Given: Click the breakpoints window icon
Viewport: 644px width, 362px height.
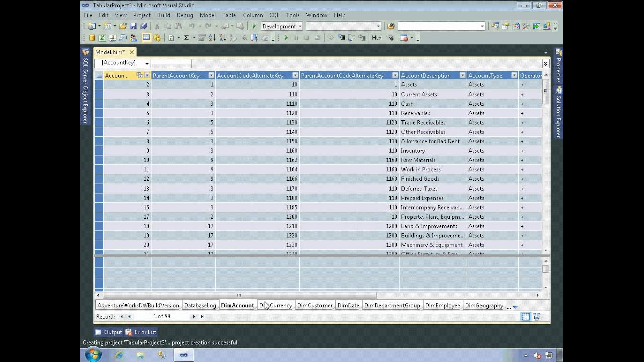Looking at the screenshot, I should 404,38.
